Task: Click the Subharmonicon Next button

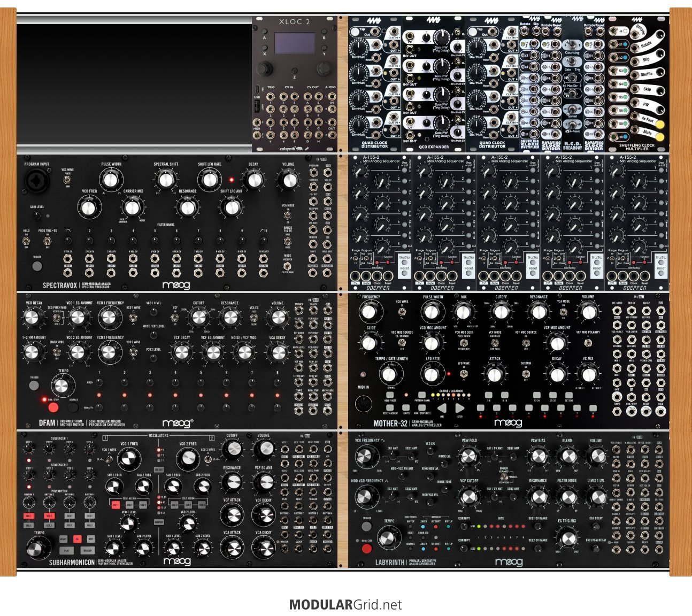Action: [91, 539]
